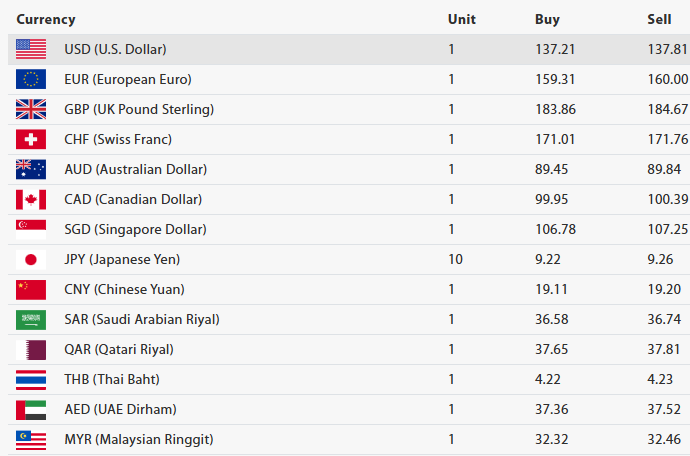690x456 pixels.
Task: Click the United States flag icon
Action: (x=31, y=49)
